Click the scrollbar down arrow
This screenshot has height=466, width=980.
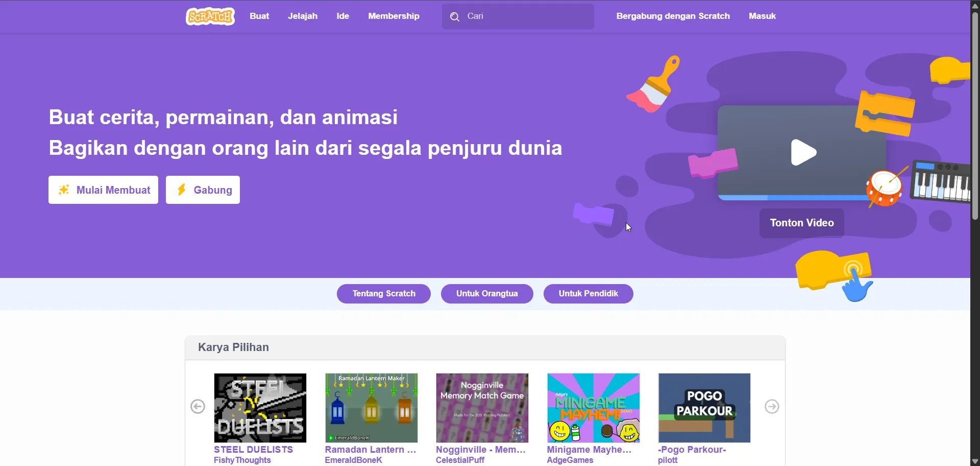tap(974, 460)
